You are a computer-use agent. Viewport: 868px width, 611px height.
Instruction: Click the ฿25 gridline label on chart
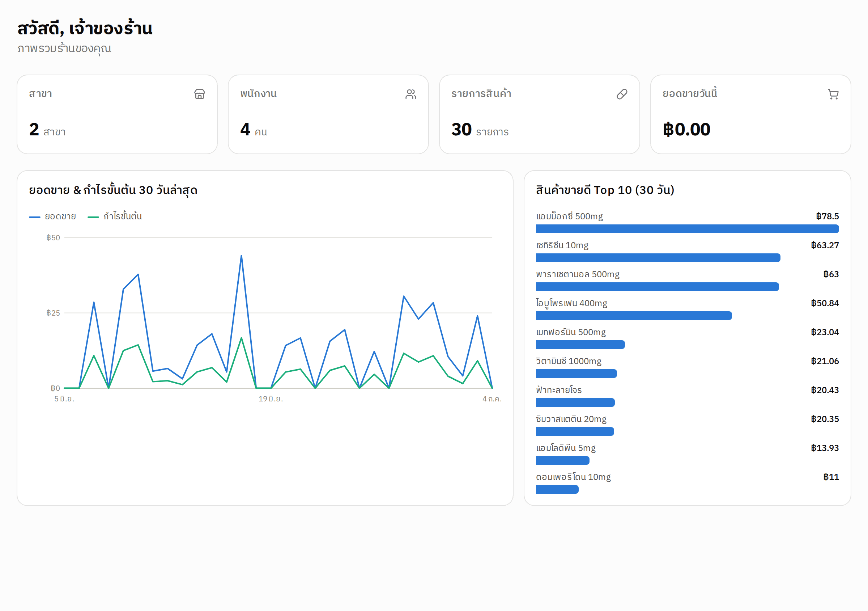[x=53, y=313]
